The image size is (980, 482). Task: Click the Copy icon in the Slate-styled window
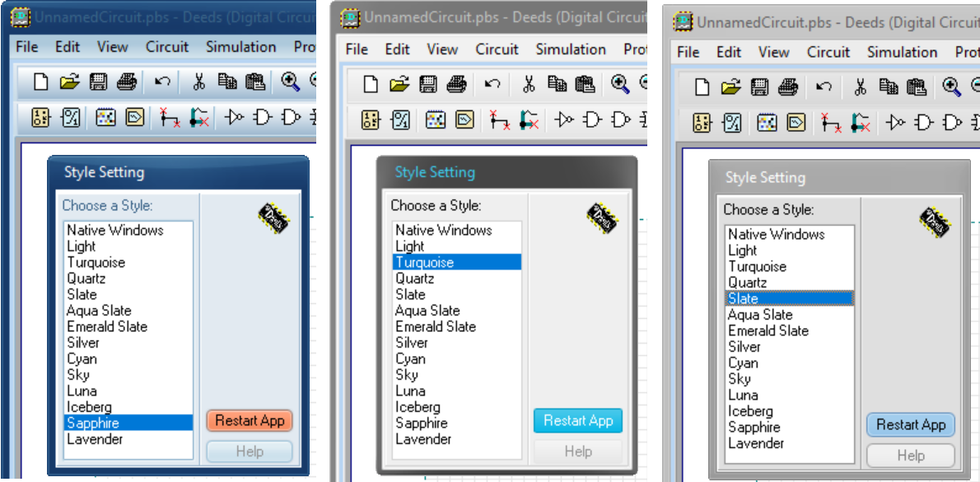(888, 87)
